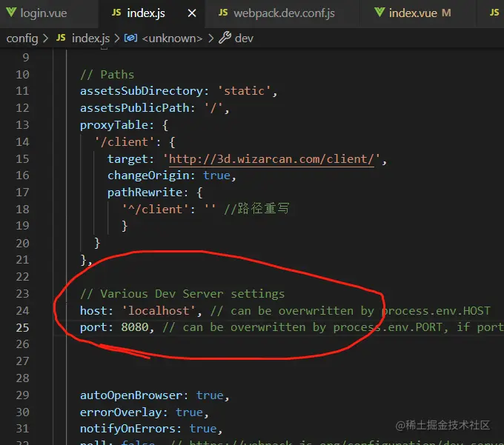Click line number 25 in gutter
The width and height of the screenshot is (504, 445).
point(22,327)
